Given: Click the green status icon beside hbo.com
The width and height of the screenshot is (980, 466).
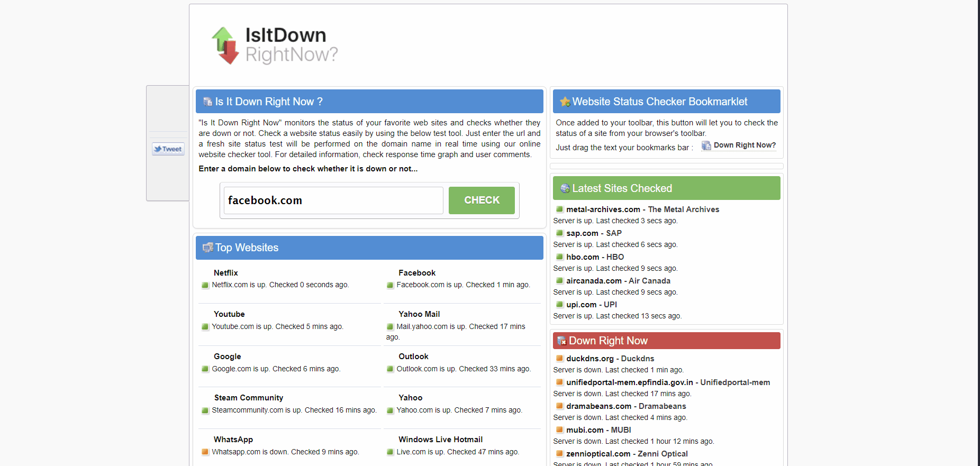Looking at the screenshot, I should [x=559, y=257].
